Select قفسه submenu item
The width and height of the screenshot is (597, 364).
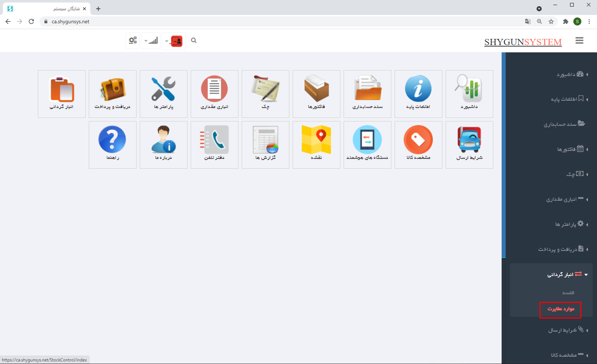pos(568,293)
